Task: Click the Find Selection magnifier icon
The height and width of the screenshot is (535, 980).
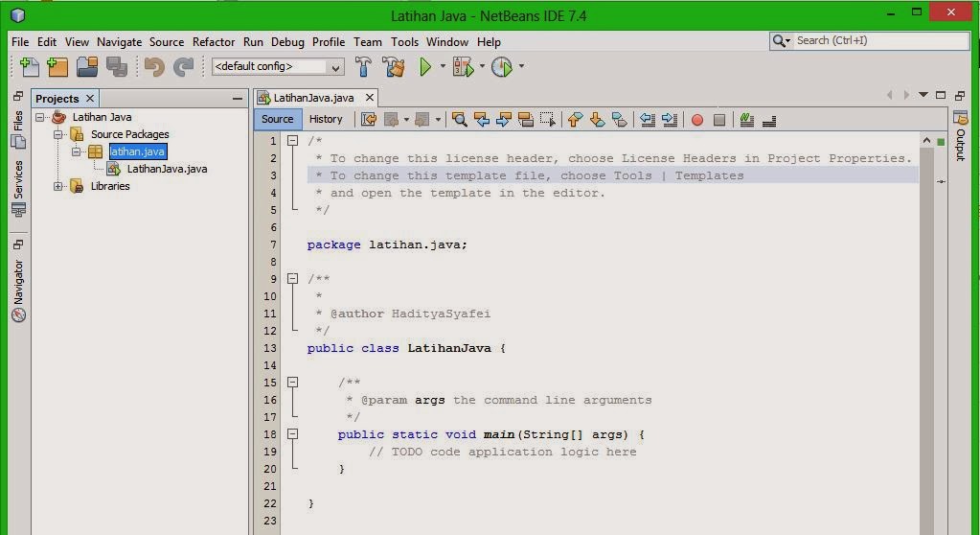Action: (460, 120)
